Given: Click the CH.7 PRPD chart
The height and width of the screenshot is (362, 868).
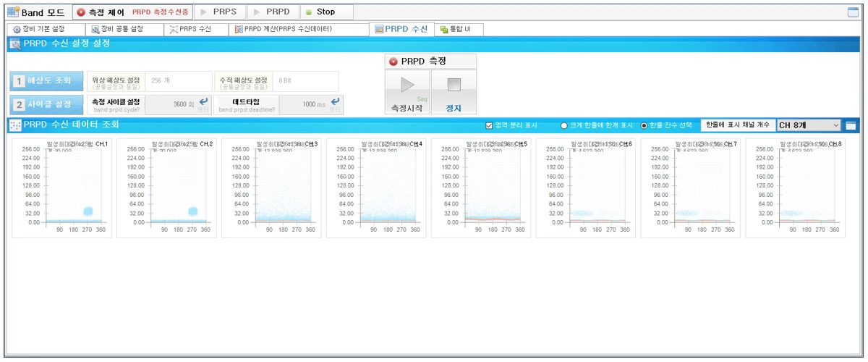Looking at the screenshot, I should (x=691, y=188).
